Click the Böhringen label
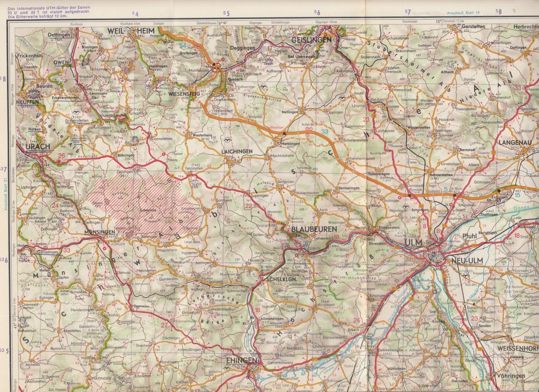The image size is (539, 392). tap(126, 155)
